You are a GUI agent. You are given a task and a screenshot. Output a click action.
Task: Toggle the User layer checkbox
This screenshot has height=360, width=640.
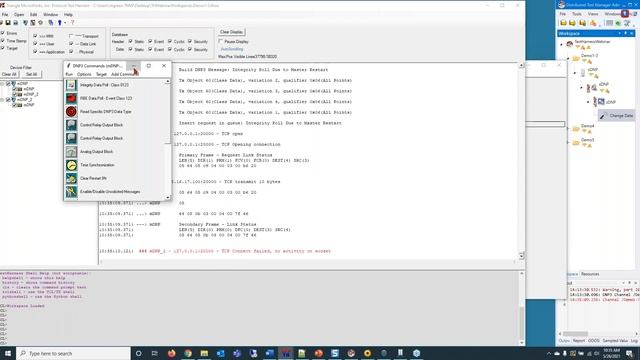(x=35, y=44)
